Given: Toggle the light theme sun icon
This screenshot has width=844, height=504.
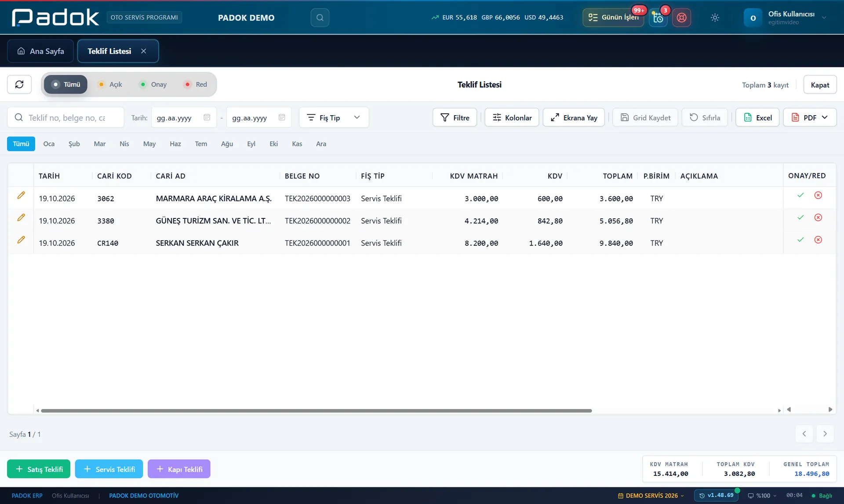Looking at the screenshot, I should click(715, 18).
